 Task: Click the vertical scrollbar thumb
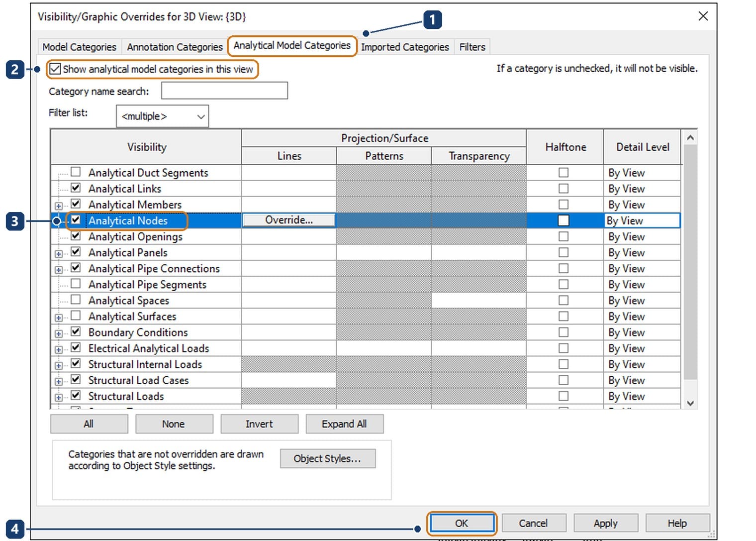click(x=690, y=262)
